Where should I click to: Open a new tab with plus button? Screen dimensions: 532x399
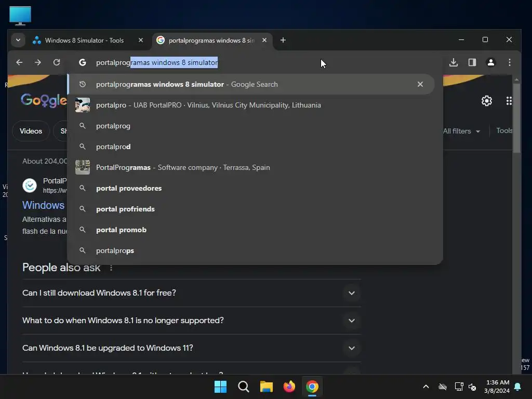283,41
